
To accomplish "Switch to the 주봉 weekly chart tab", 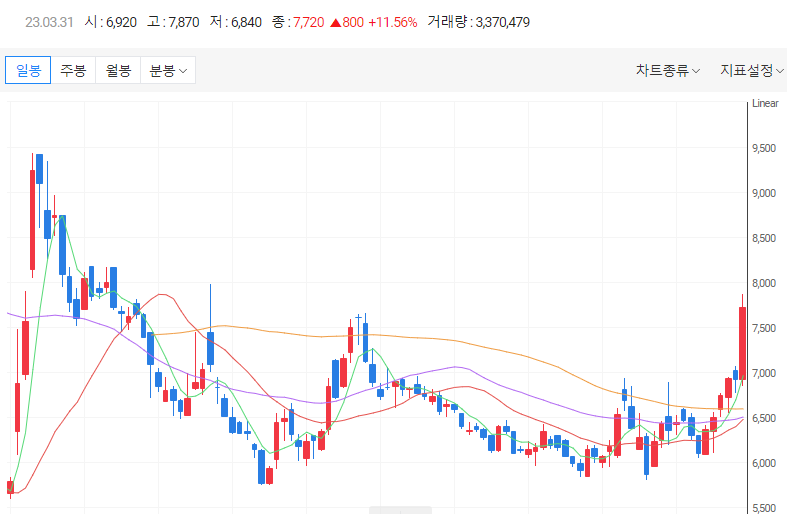I will tap(73, 70).
